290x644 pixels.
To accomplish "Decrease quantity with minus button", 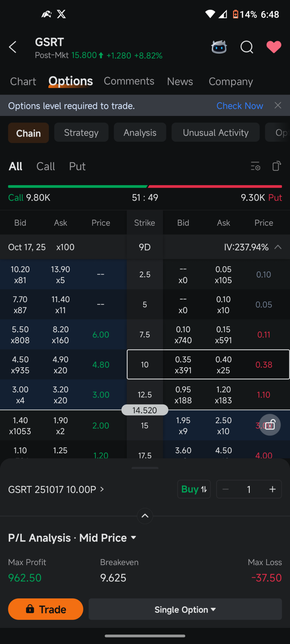I will coord(226,489).
